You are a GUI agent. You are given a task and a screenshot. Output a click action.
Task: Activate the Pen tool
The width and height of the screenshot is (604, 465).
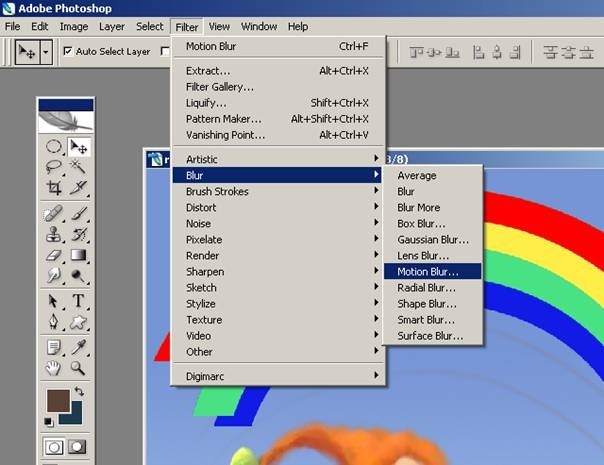coord(54,322)
